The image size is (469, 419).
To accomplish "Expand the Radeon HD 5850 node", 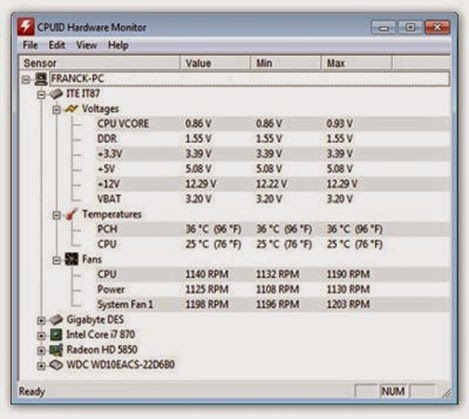I will 41,351.
